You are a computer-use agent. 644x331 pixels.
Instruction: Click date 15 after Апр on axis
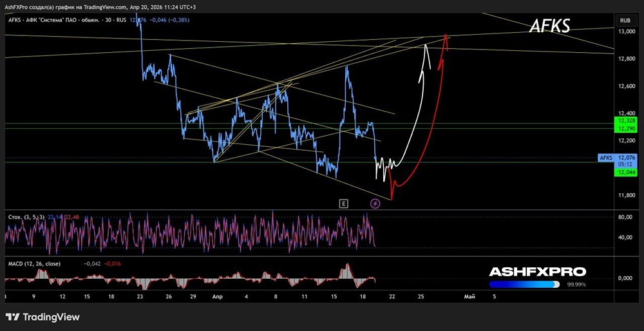(x=334, y=296)
